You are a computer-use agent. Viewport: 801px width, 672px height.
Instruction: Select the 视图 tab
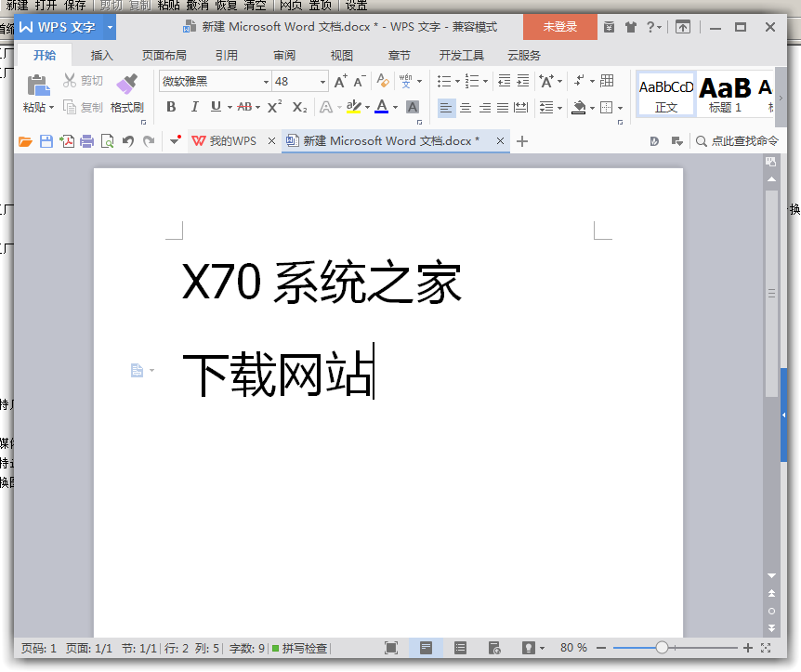tap(342, 55)
